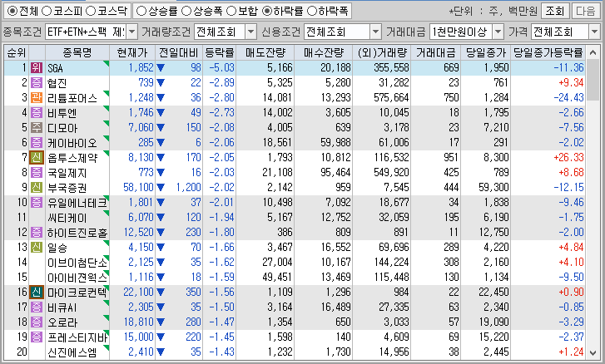
Task: Select stock name 씨티케이
Action: click(x=67, y=218)
